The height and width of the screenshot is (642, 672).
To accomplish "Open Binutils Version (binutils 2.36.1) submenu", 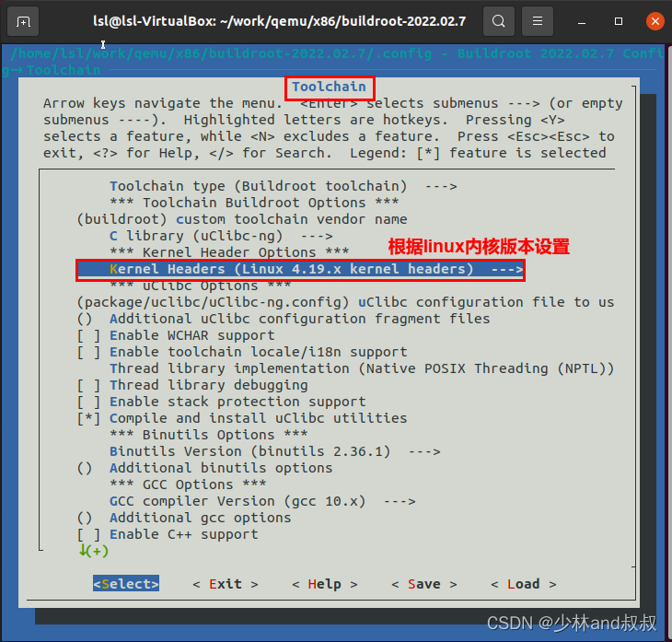I will (274, 451).
